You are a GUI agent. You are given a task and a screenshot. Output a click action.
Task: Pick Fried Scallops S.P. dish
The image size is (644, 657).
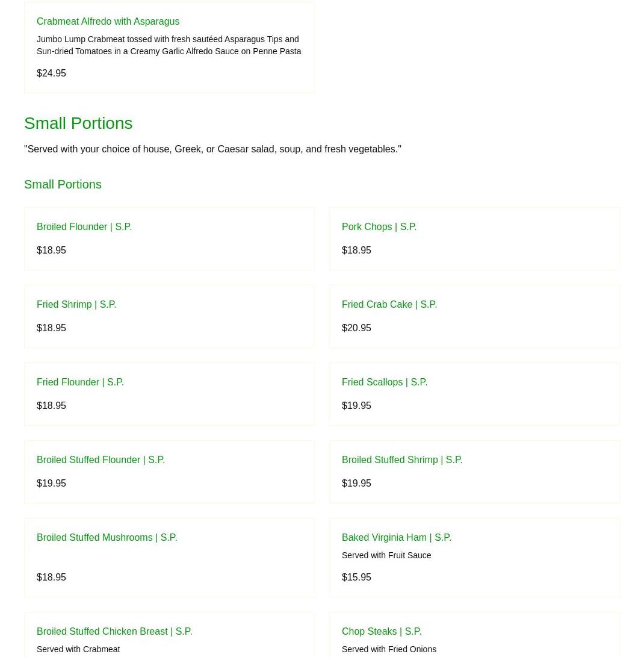(385, 382)
